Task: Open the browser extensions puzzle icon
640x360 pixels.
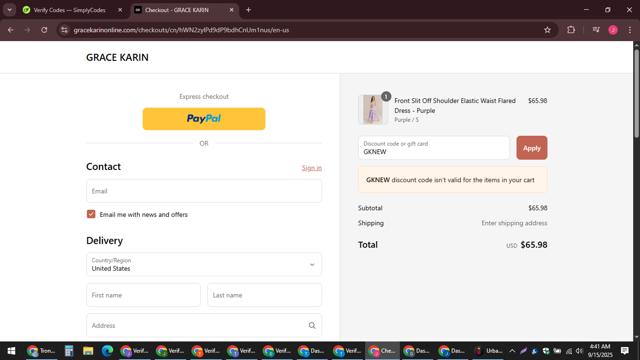Action: 571,30
